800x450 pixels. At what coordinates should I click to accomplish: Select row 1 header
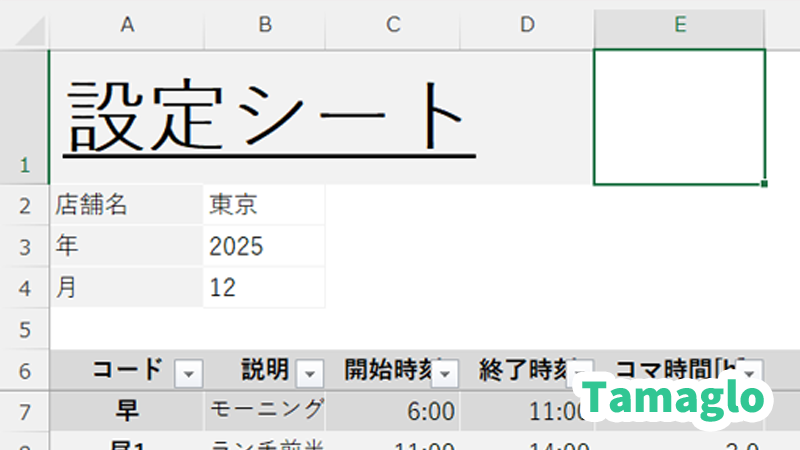tap(24, 117)
